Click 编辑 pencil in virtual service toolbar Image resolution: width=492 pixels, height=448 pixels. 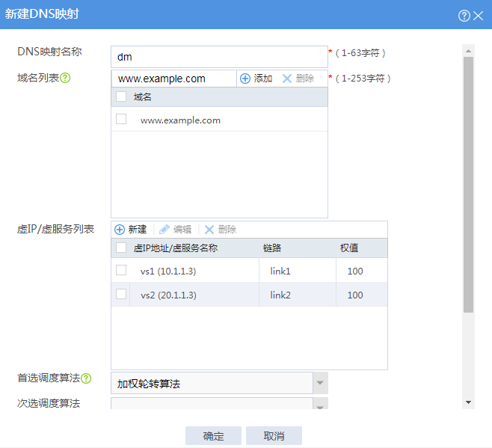point(176,230)
